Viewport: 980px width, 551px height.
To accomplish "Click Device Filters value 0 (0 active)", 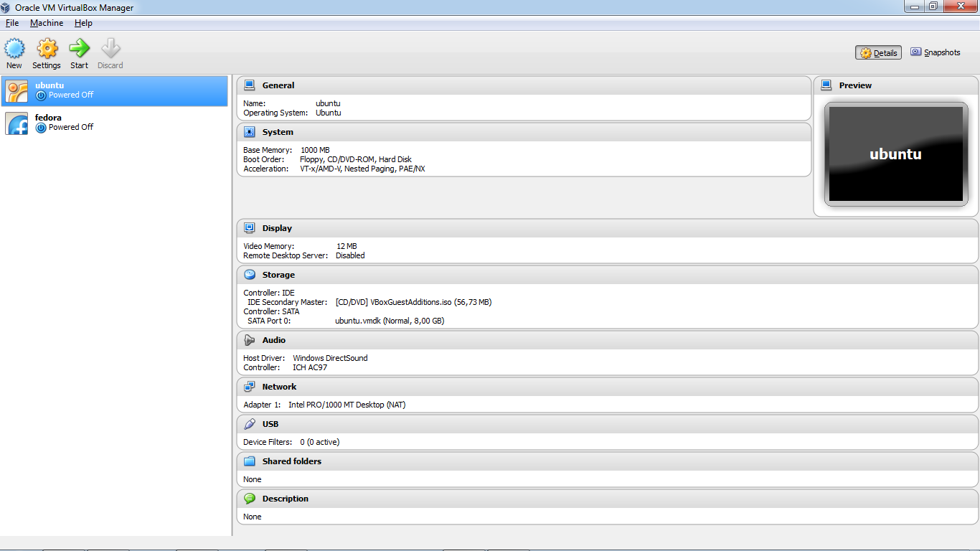I will pos(320,442).
